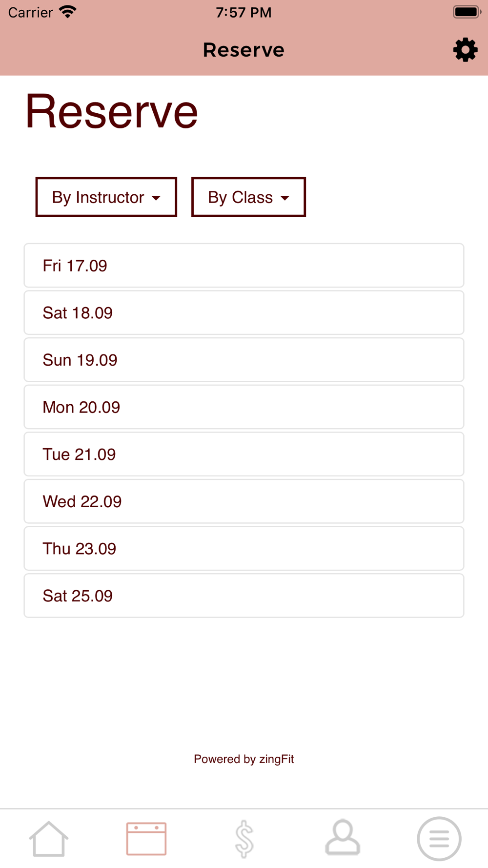Select Thu 23.09 date row

pyautogui.click(x=244, y=549)
